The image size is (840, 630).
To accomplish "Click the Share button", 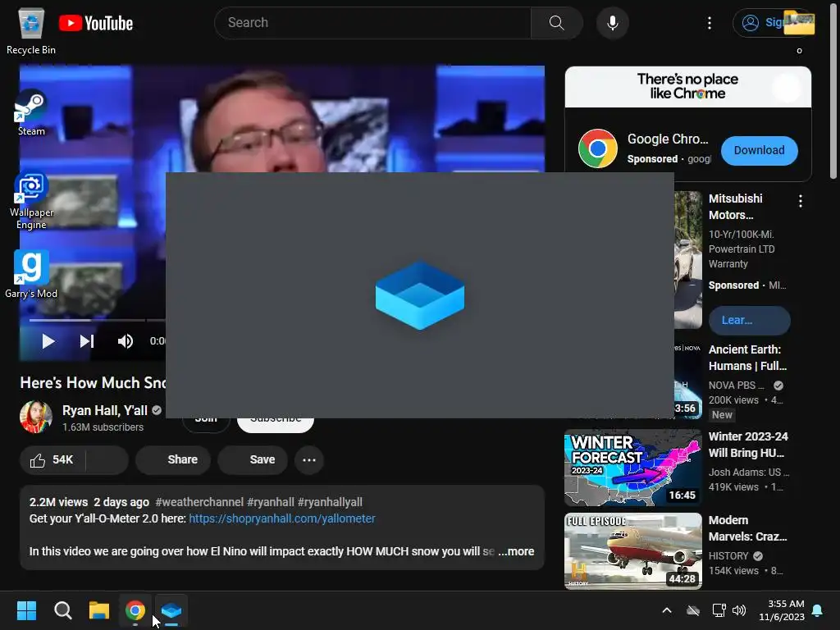I will 173,459.
